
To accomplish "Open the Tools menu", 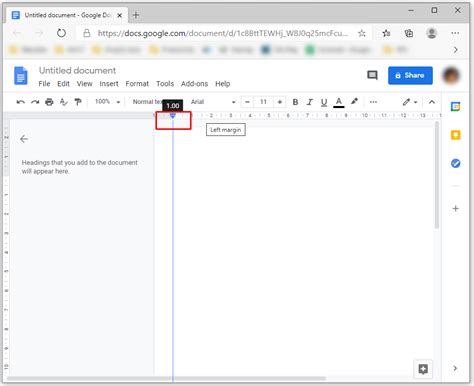I will [x=165, y=84].
